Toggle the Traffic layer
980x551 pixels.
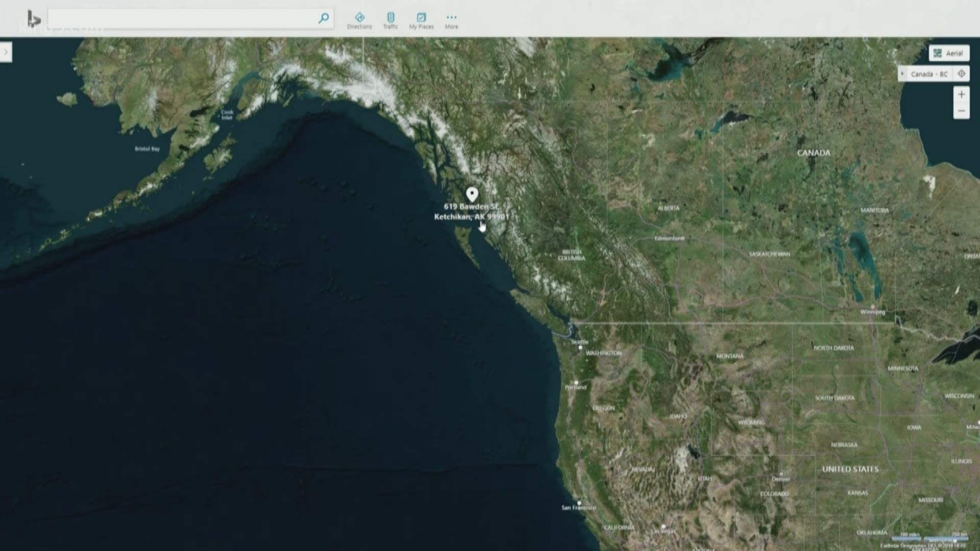pos(390,21)
